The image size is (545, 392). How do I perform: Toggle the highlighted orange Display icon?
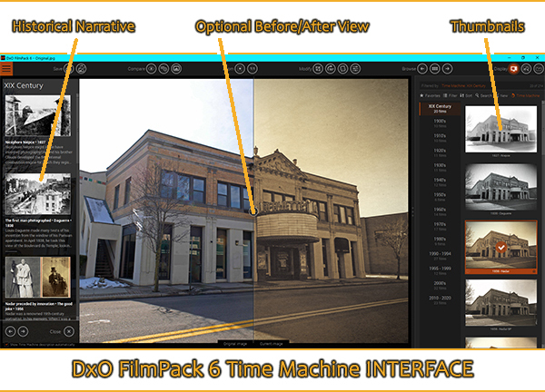[514, 69]
